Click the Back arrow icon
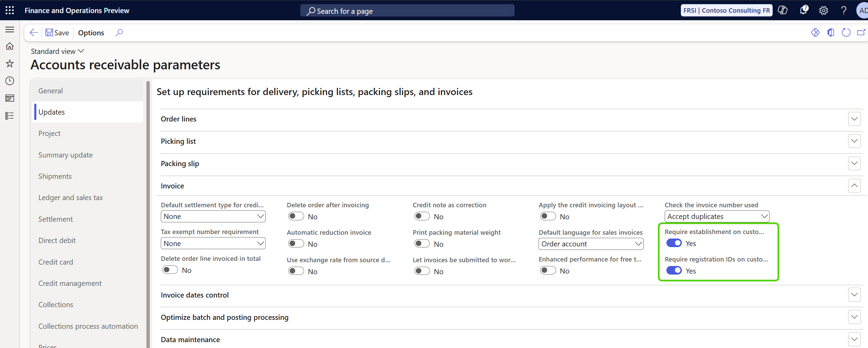This screenshot has height=348, width=868. point(34,33)
